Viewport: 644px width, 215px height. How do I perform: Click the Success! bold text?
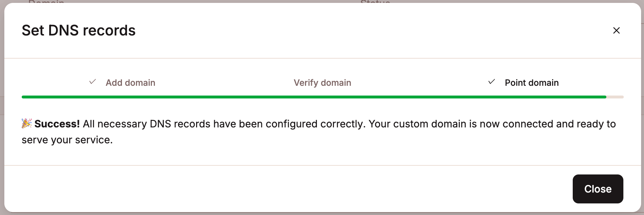click(57, 123)
